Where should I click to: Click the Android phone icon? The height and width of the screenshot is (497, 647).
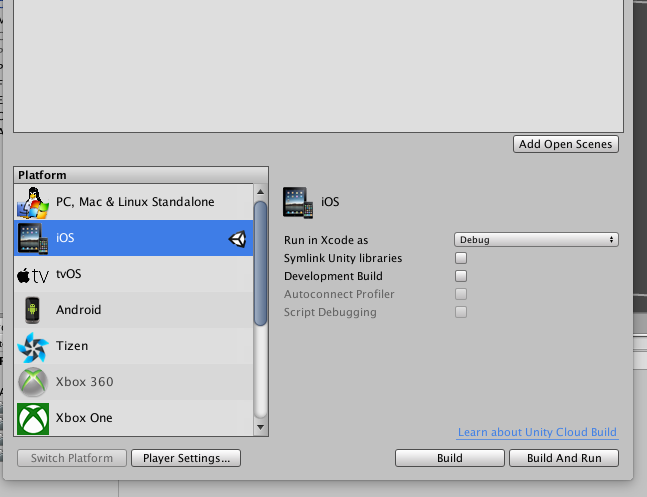coord(32,310)
